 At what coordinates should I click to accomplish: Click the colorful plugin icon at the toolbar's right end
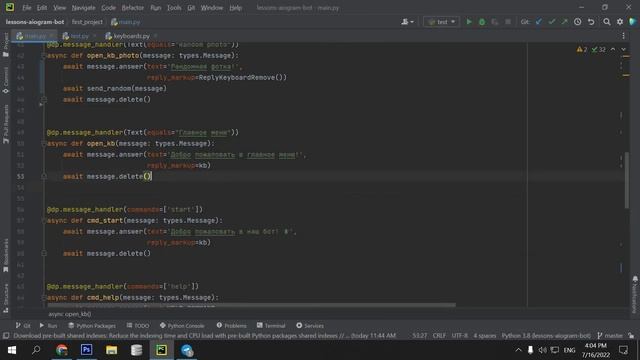point(633,22)
